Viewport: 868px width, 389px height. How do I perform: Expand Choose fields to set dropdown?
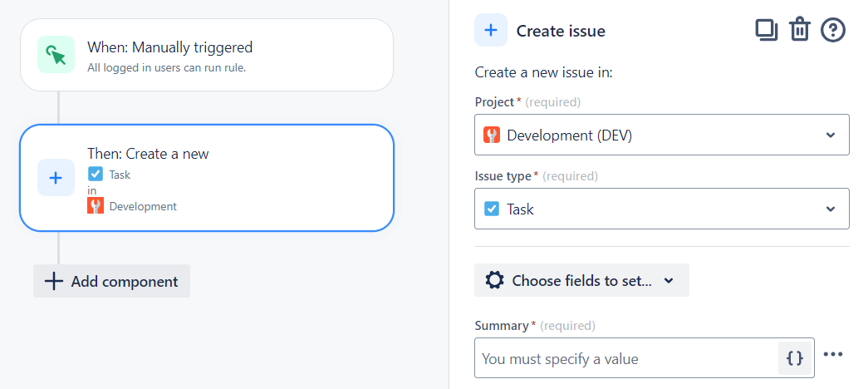pos(581,280)
